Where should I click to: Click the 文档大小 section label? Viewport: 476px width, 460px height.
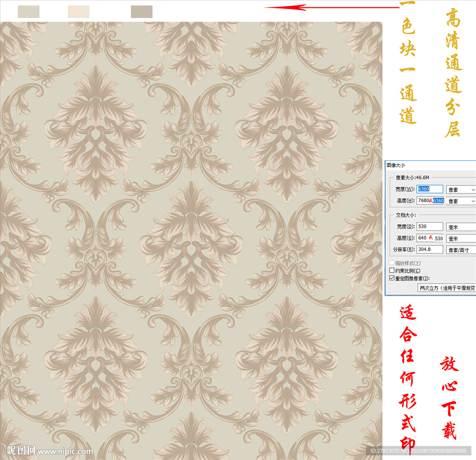(406, 215)
